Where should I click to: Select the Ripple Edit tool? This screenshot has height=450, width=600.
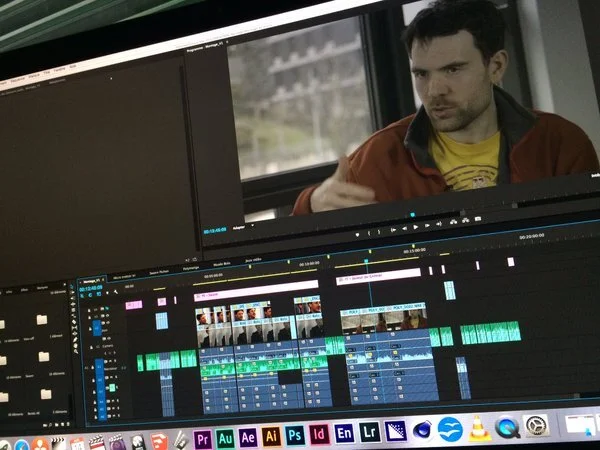tap(74, 304)
